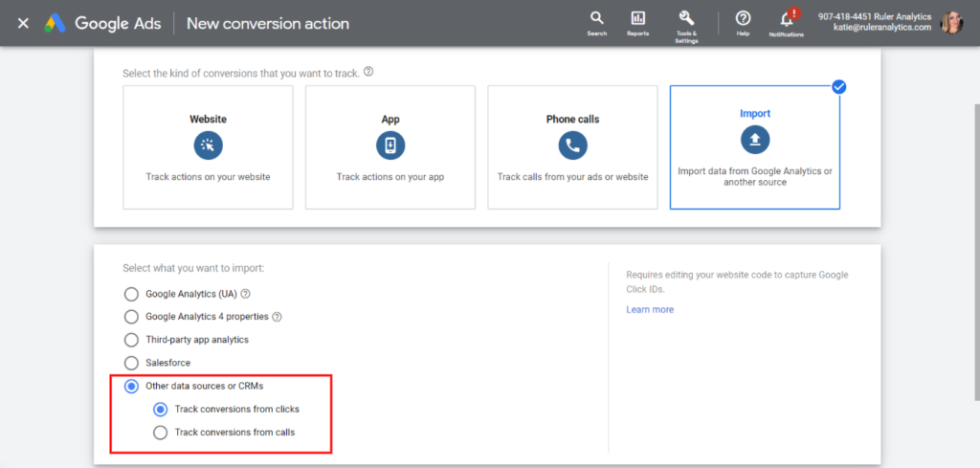The image size is (980, 468).
Task: Click the Google Ads logo
Action: coord(54,23)
